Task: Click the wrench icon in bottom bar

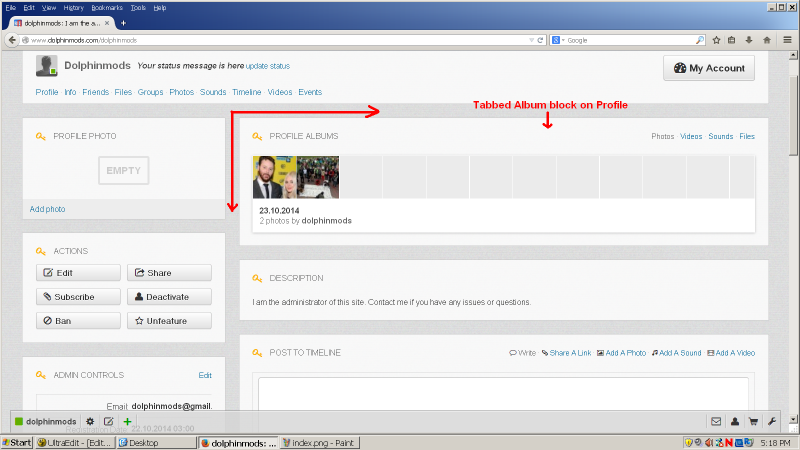Action: click(772, 422)
